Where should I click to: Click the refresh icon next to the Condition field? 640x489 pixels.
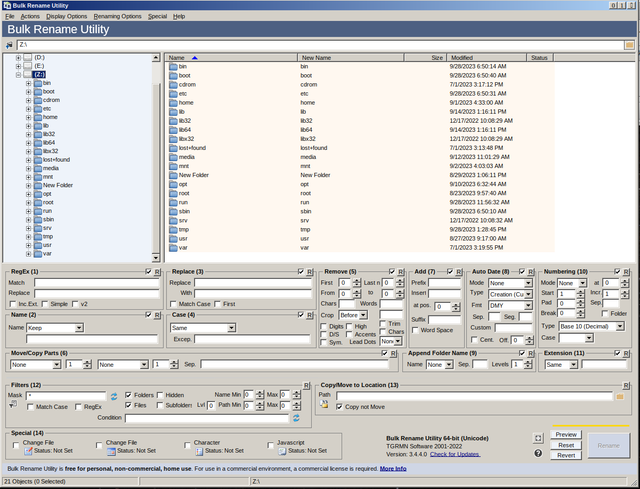tap(296, 418)
